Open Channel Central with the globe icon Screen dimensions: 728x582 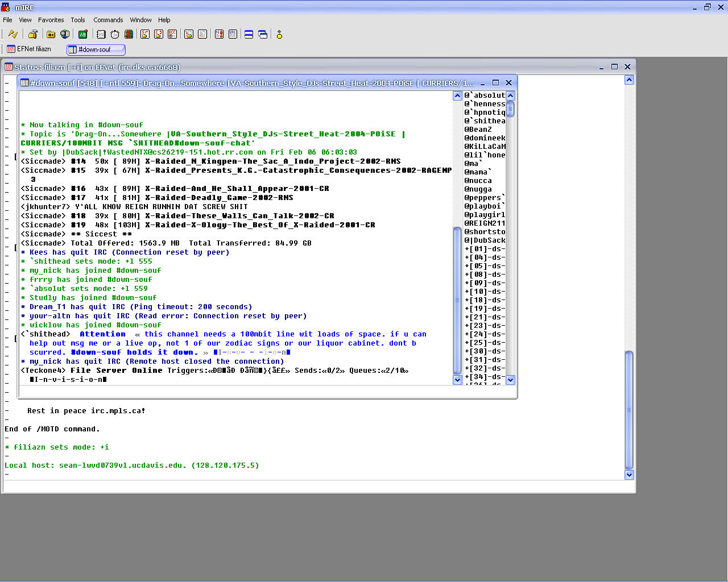click(x=64, y=34)
